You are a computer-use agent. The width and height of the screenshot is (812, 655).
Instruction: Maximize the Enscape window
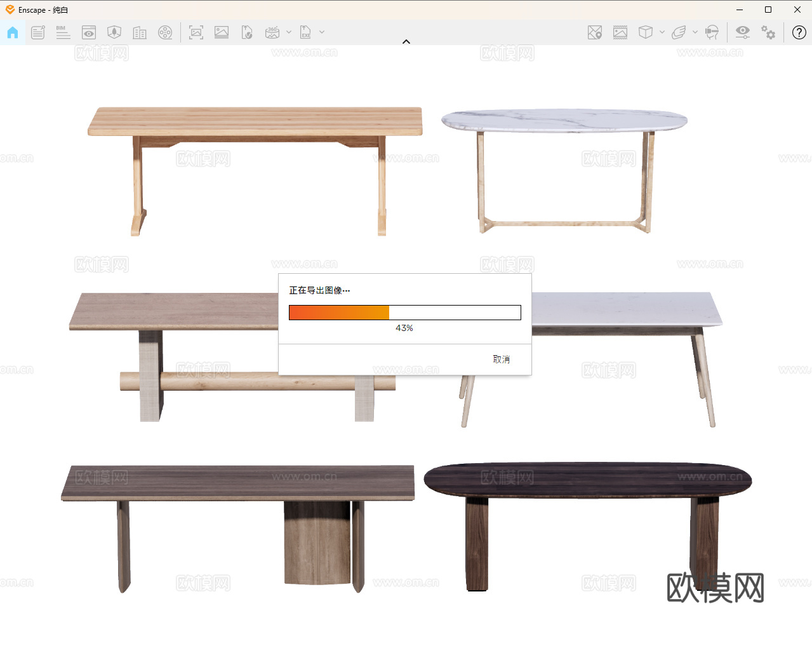tap(768, 10)
